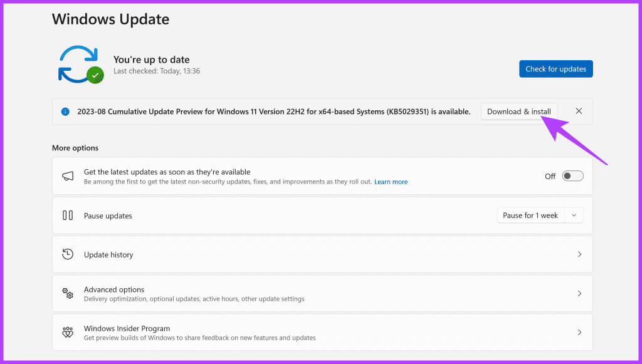
Task: Click Download & install for KB5029351
Action: (x=518, y=112)
